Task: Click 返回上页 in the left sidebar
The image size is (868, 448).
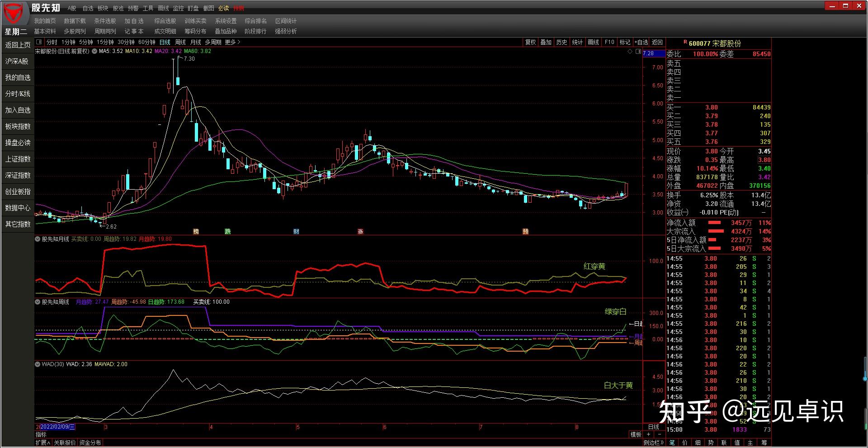Action: 18,45
